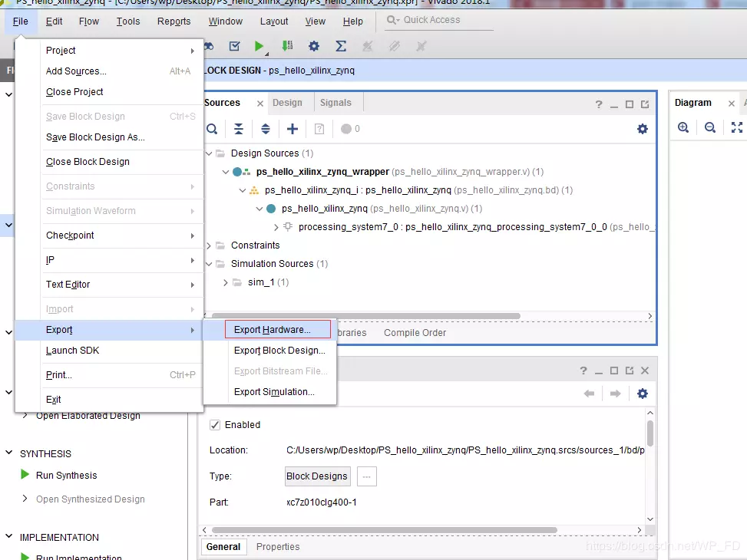Add sources with the plus icon
The height and width of the screenshot is (560, 747).
point(293,129)
